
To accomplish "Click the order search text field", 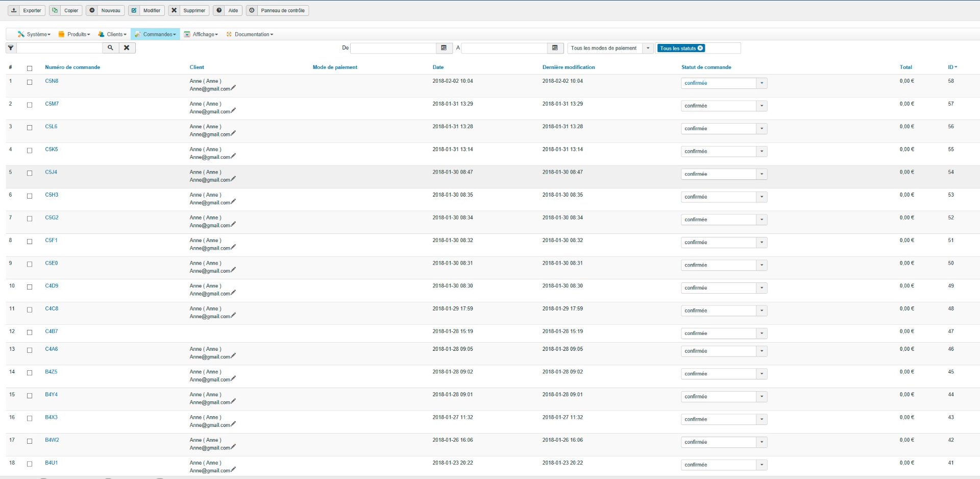I will pos(60,48).
